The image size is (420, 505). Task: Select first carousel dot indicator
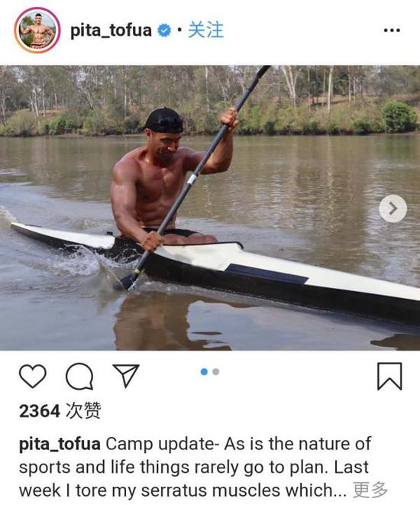tap(204, 371)
